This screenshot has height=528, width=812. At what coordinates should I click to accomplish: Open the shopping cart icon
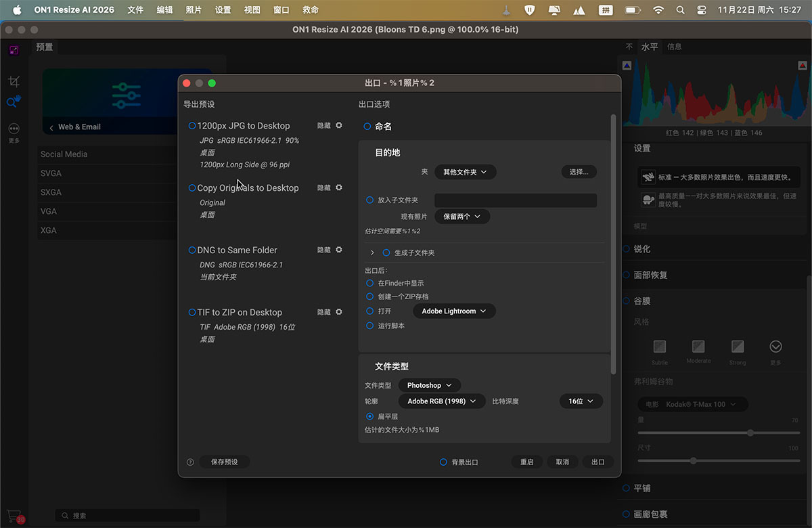coord(13,515)
